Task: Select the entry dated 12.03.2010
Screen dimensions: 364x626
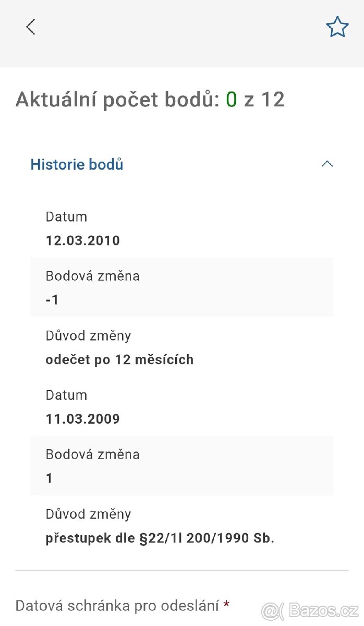Action: point(82,240)
